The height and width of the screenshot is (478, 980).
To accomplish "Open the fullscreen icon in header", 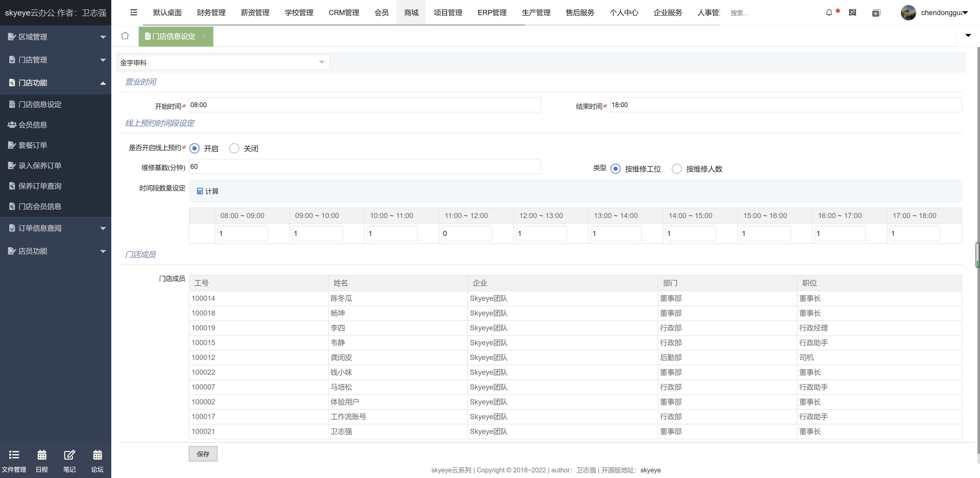I will click(x=853, y=12).
